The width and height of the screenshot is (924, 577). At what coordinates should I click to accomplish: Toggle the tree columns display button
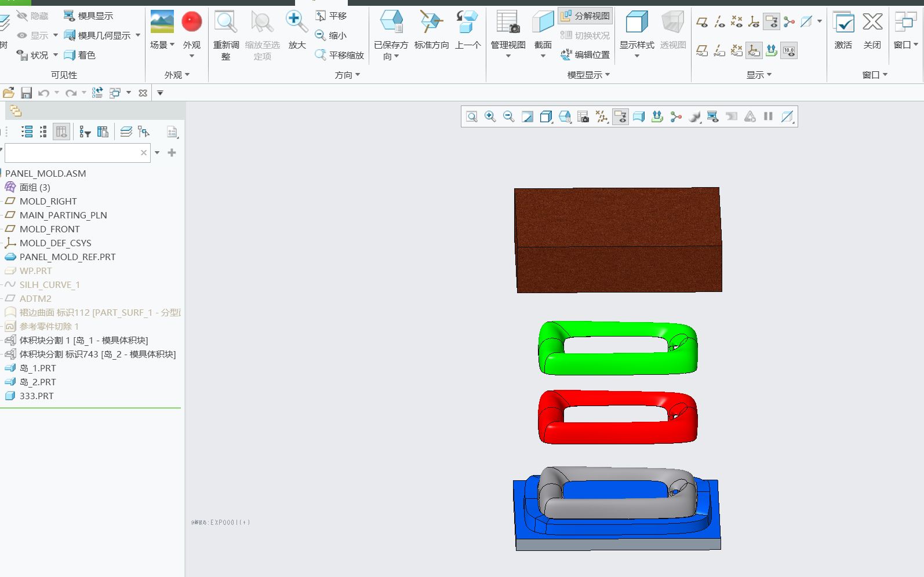(x=61, y=132)
